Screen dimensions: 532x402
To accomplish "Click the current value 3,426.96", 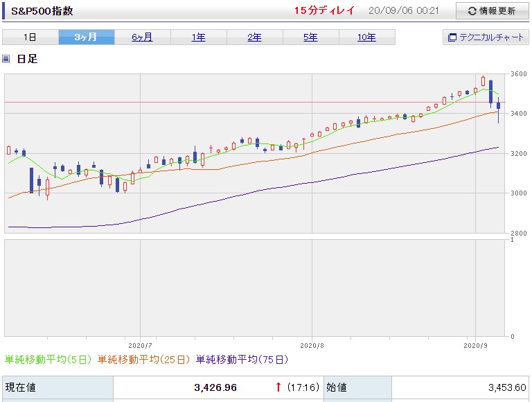I will coord(215,387).
